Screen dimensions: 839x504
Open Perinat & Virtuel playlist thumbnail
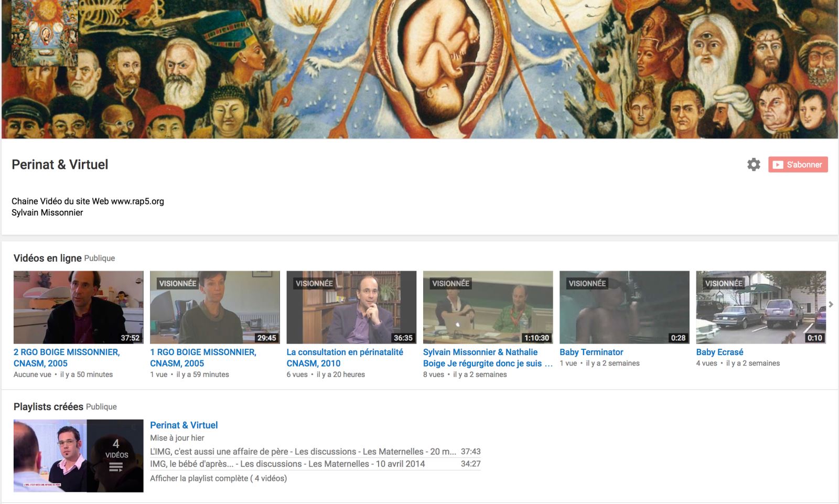79,456
